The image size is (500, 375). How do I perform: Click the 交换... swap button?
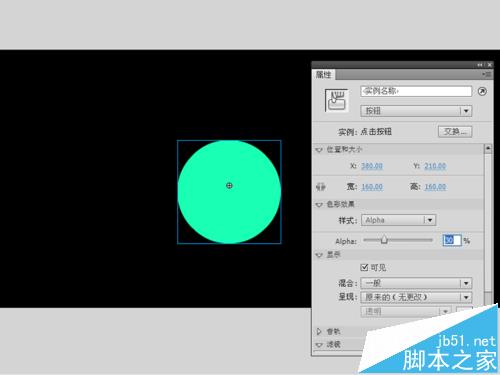pos(455,132)
